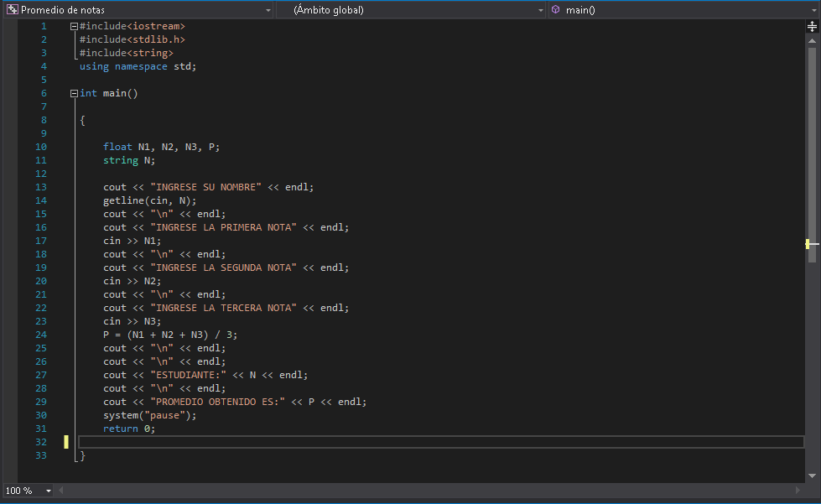This screenshot has height=504, width=821.
Task: Click the vertical scrollbar thumb
Action: point(812,154)
